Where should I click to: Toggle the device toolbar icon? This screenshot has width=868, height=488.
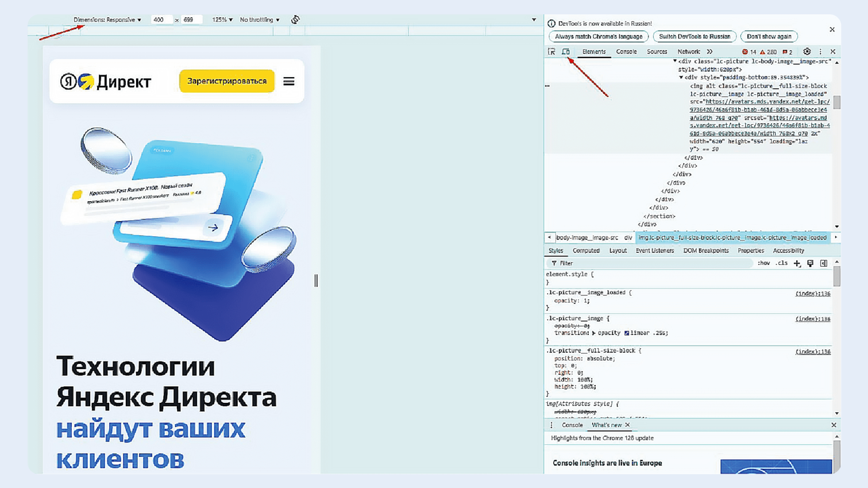pyautogui.click(x=566, y=52)
